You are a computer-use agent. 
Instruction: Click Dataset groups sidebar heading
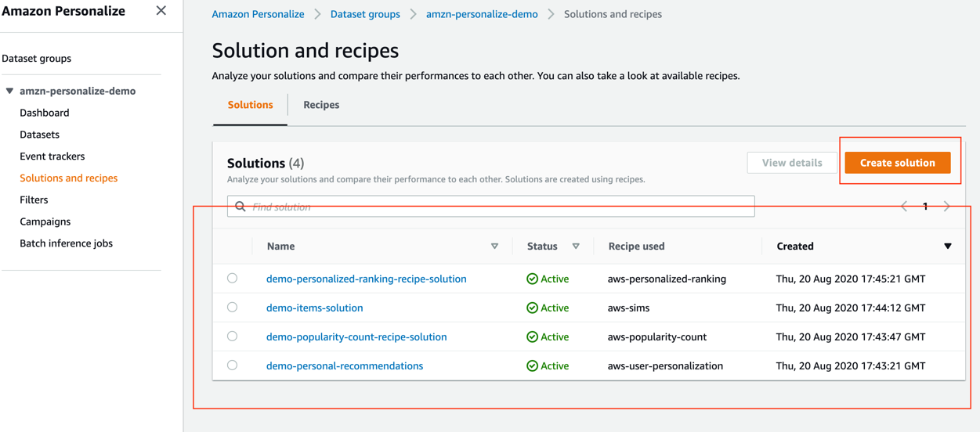click(37, 58)
